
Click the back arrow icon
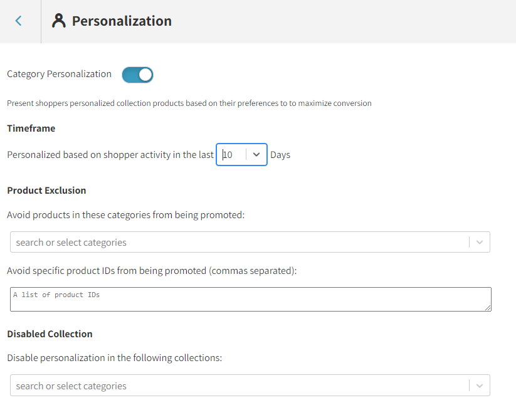coord(18,21)
